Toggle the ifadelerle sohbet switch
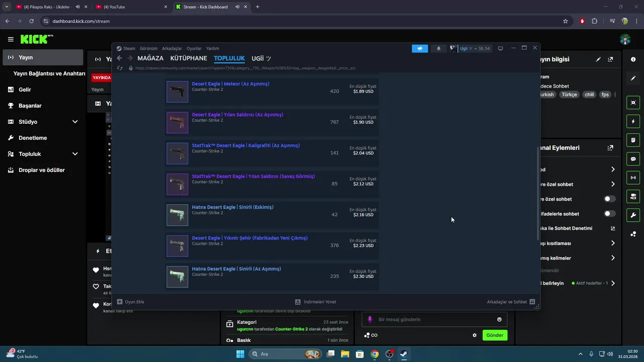 [610, 214]
